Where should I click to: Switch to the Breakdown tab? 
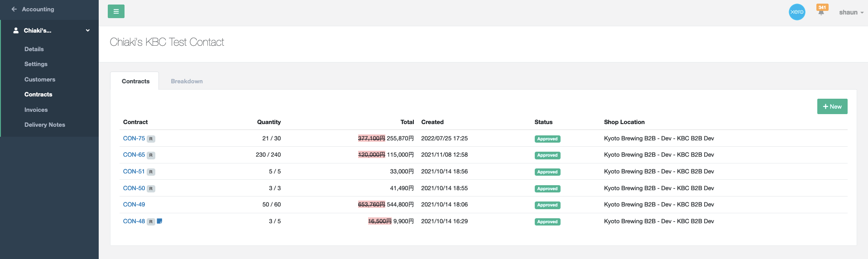187,81
